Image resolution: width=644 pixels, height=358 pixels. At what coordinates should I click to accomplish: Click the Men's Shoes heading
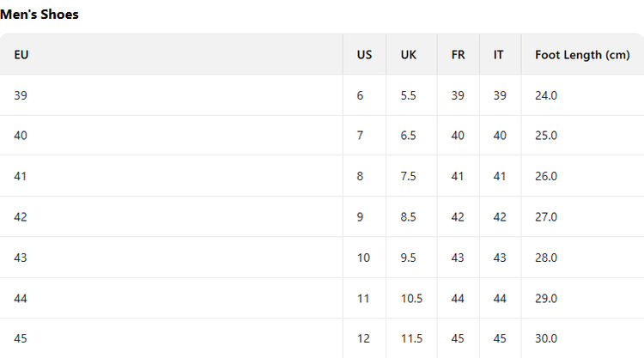pos(39,14)
